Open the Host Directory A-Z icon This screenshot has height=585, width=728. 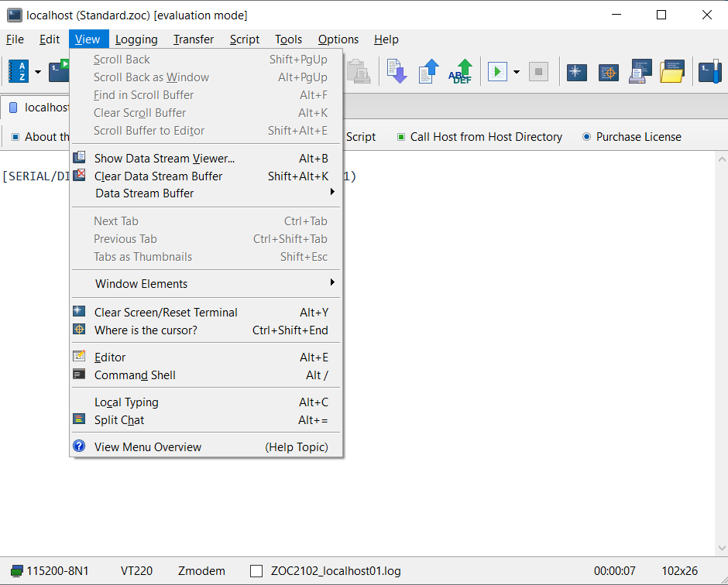point(19,71)
